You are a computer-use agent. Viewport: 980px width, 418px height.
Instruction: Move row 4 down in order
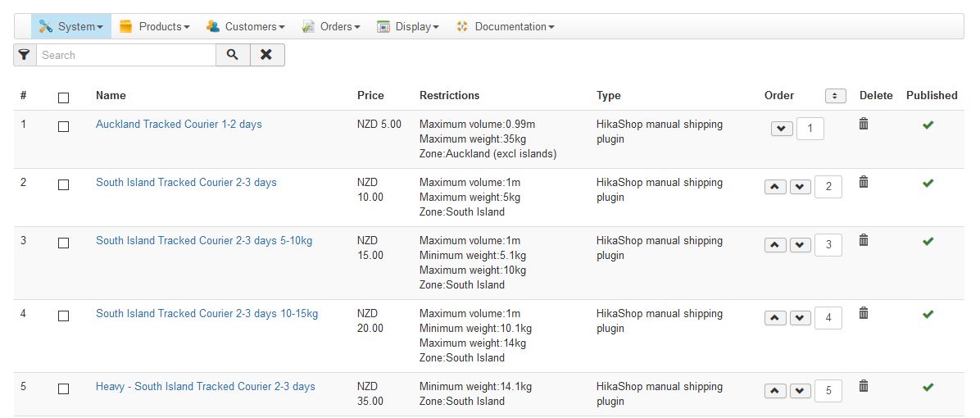[801, 318]
